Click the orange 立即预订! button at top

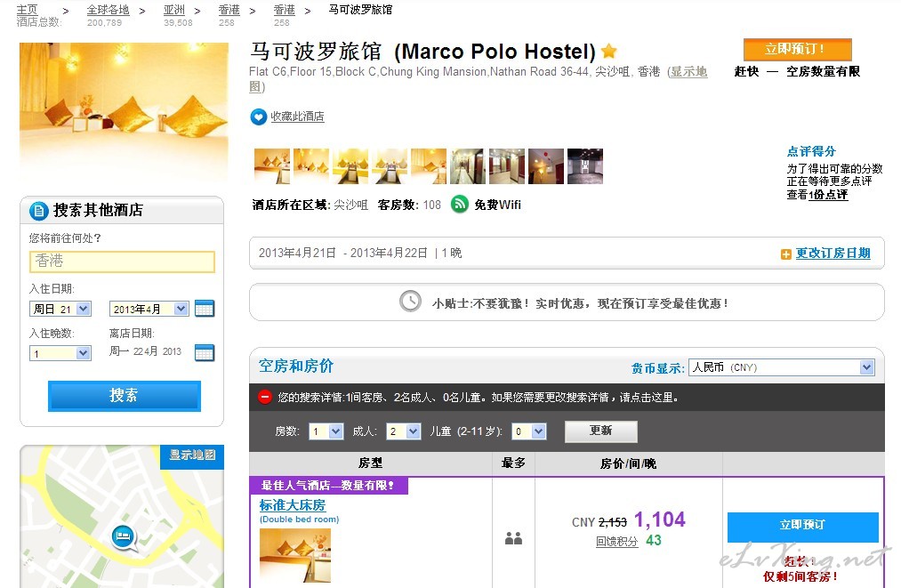798,50
